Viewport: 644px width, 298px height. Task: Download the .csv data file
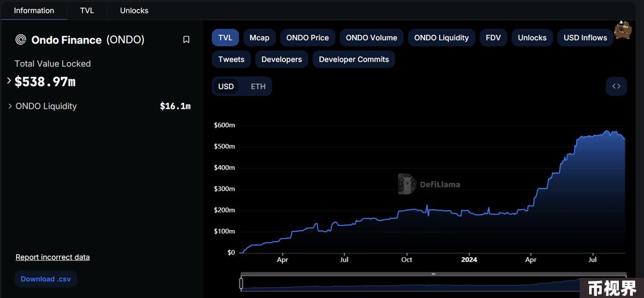46,279
